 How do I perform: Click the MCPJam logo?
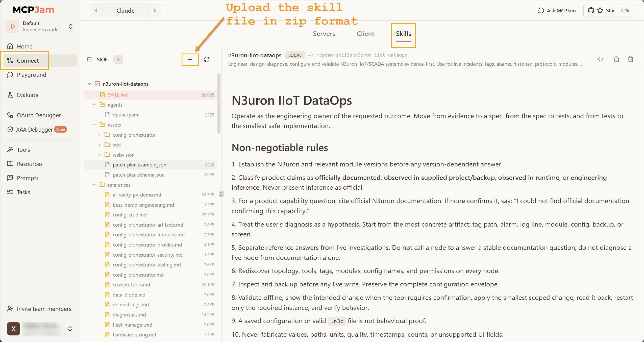(x=33, y=10)
